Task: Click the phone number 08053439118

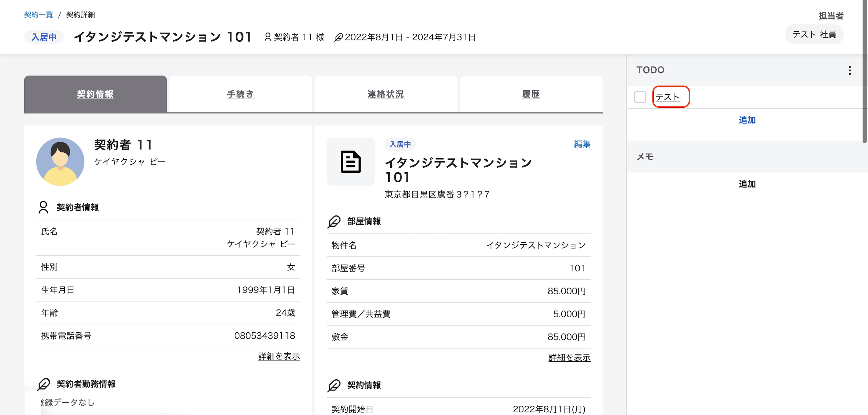Action: point(265,336)
